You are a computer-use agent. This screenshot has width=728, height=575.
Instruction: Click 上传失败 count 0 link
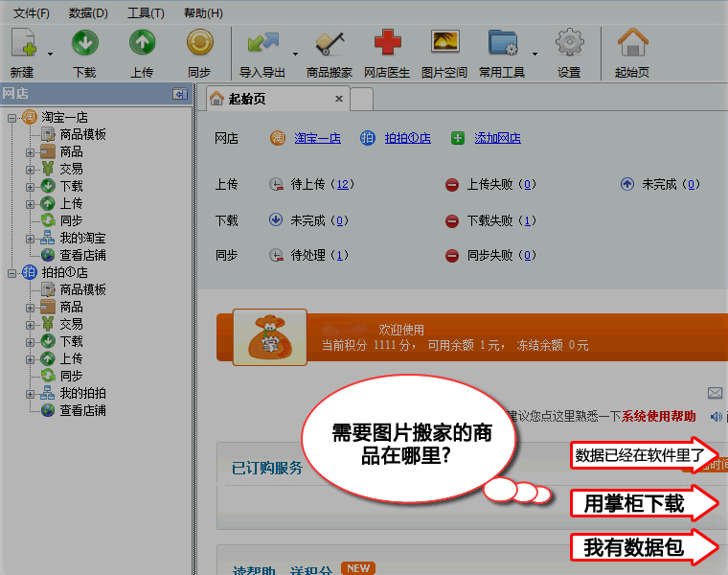click(527, 184)
